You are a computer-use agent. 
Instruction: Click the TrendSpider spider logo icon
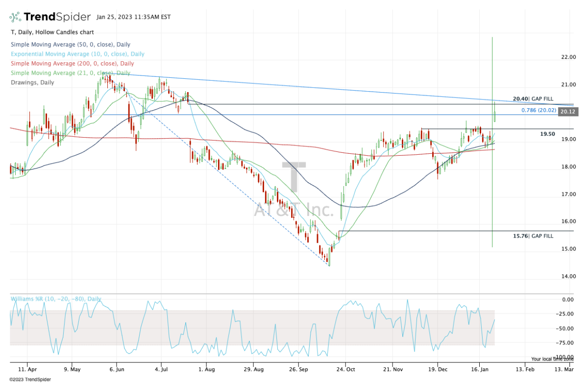[16, 17]
